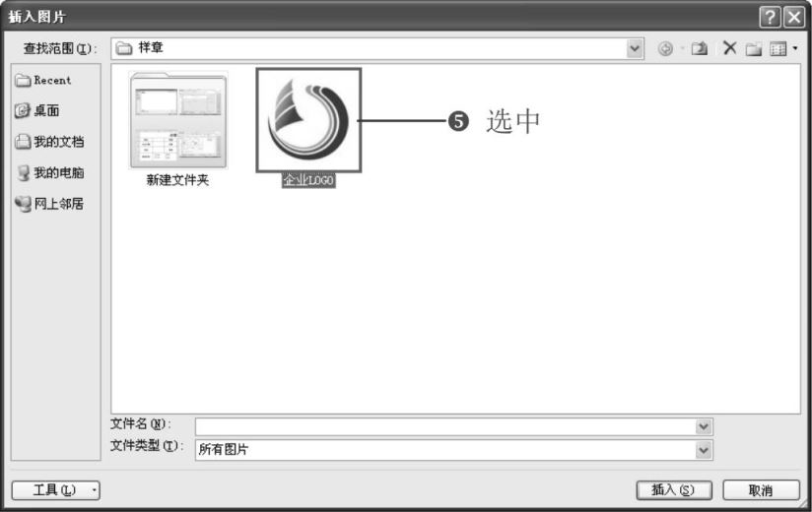The width and height of the screenshot is (812, 512).
Task: Create a new folder using toolbar icon
Action: tap(754, 49)
